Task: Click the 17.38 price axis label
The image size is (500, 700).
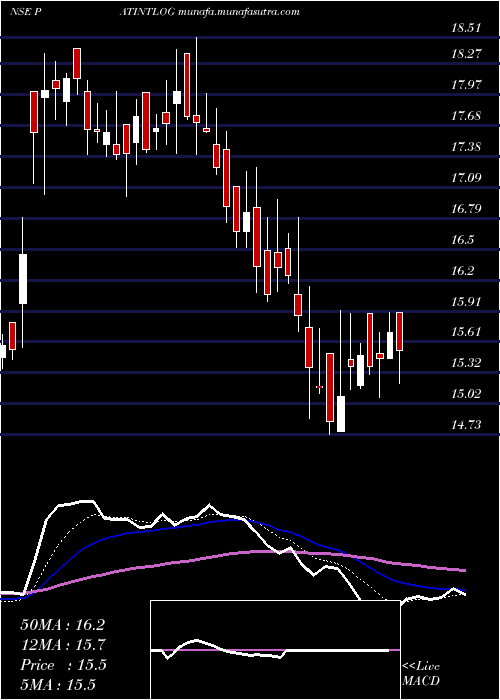Action: tap(467, 146)
